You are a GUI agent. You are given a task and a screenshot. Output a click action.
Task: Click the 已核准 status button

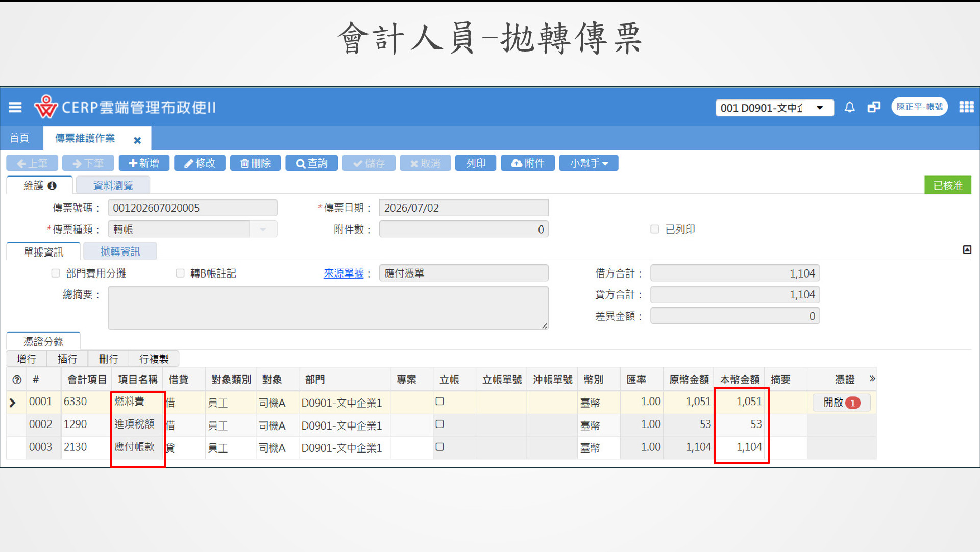pyautogui.click(x=948, y=185)
